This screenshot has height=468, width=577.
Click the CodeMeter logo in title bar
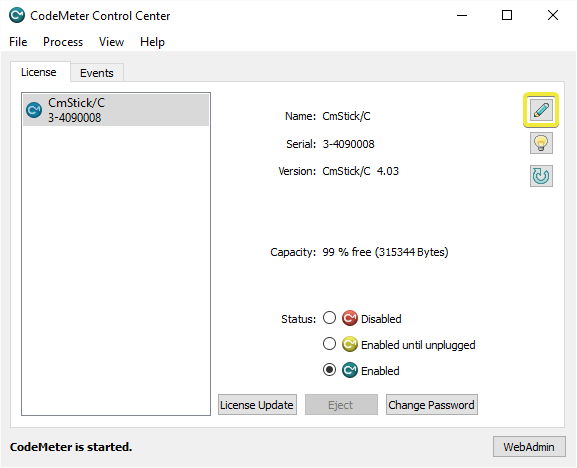pos(17,15)
